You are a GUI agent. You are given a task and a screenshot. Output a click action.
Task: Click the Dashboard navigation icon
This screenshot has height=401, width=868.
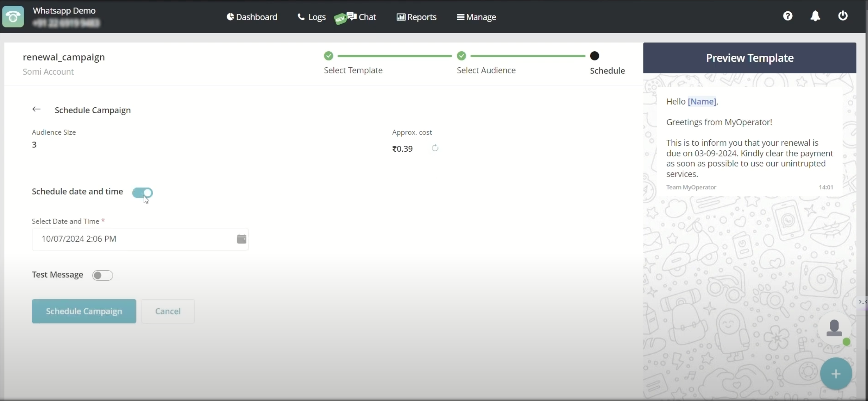coord(230,16)
